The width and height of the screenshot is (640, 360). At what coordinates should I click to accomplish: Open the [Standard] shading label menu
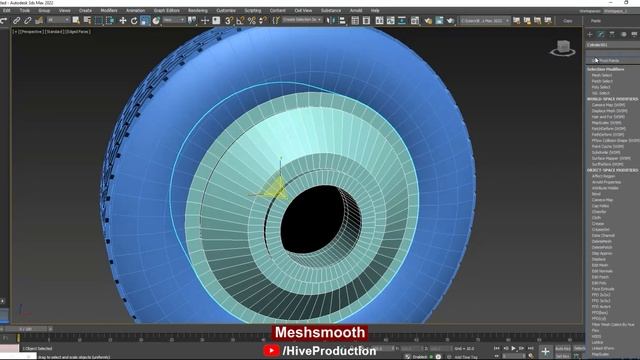(55, 31)
